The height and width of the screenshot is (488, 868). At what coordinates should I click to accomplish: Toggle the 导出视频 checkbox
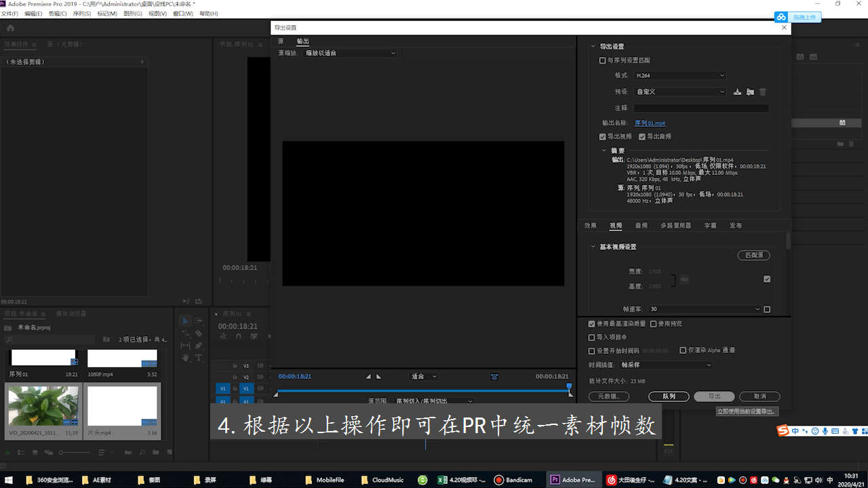click(x=602, y=136)
